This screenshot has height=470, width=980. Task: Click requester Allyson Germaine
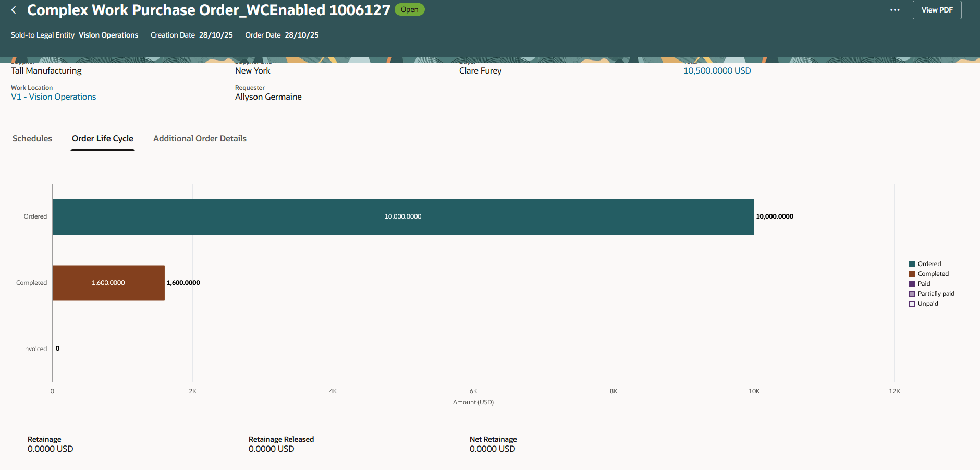(x=268, y=97)
